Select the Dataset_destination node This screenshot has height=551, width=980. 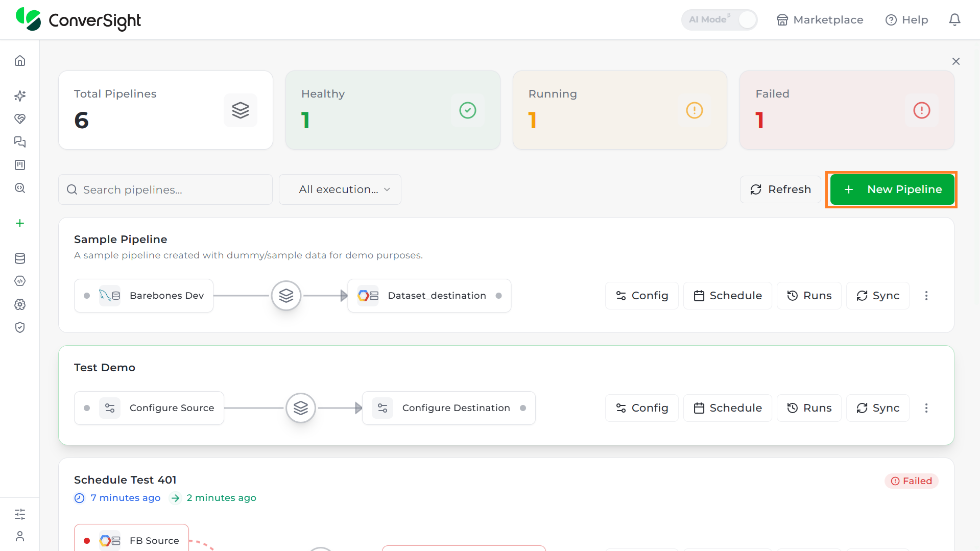tap(429, 296)
